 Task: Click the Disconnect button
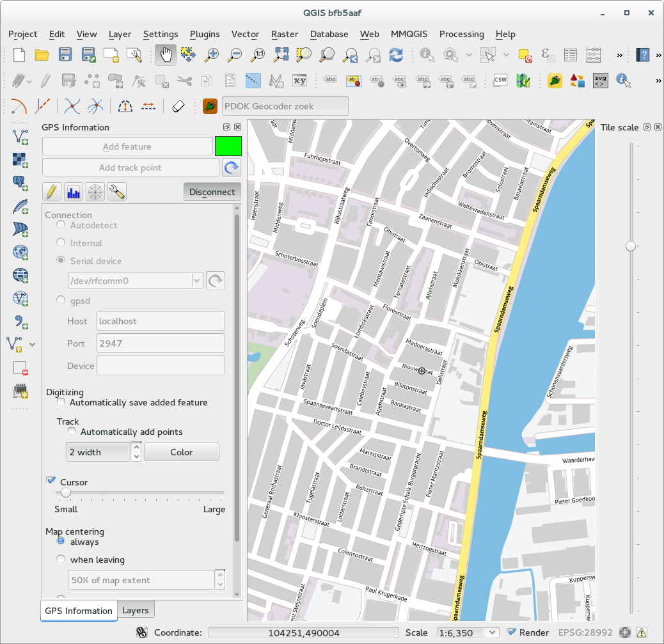tap(212, 192)
